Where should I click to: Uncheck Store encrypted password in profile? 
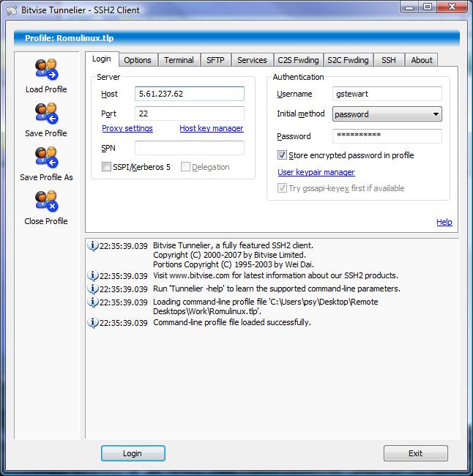(282, 155)
